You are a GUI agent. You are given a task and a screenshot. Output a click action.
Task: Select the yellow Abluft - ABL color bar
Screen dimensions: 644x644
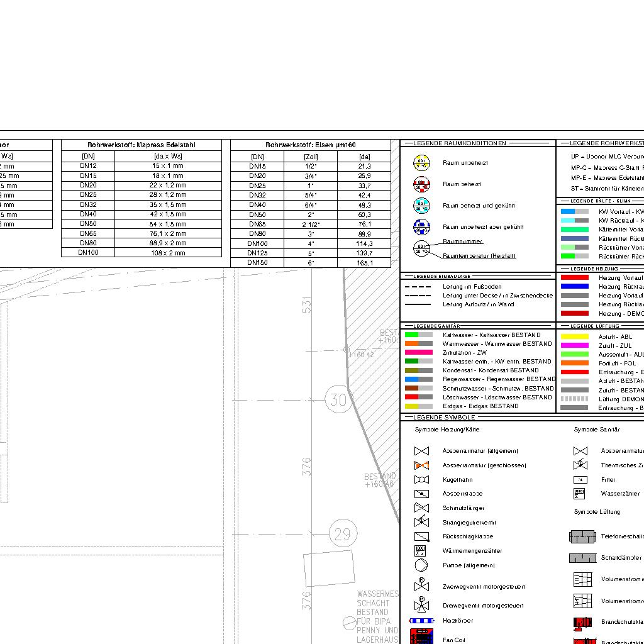(x=574, y=337)
